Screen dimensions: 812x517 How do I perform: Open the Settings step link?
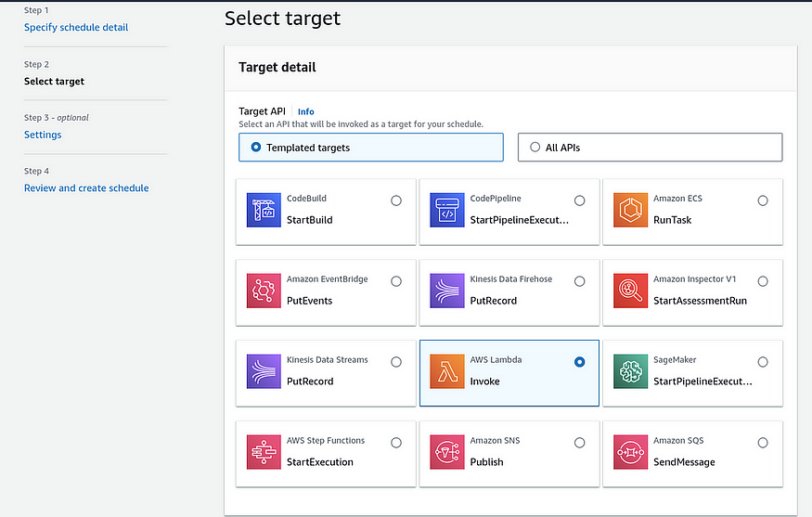coord(43,135)
